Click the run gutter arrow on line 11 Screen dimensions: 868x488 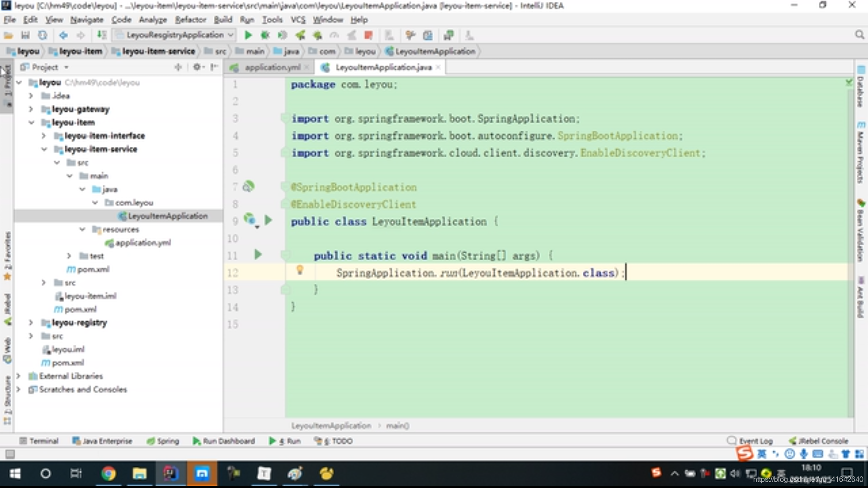[x=258, y=255]
